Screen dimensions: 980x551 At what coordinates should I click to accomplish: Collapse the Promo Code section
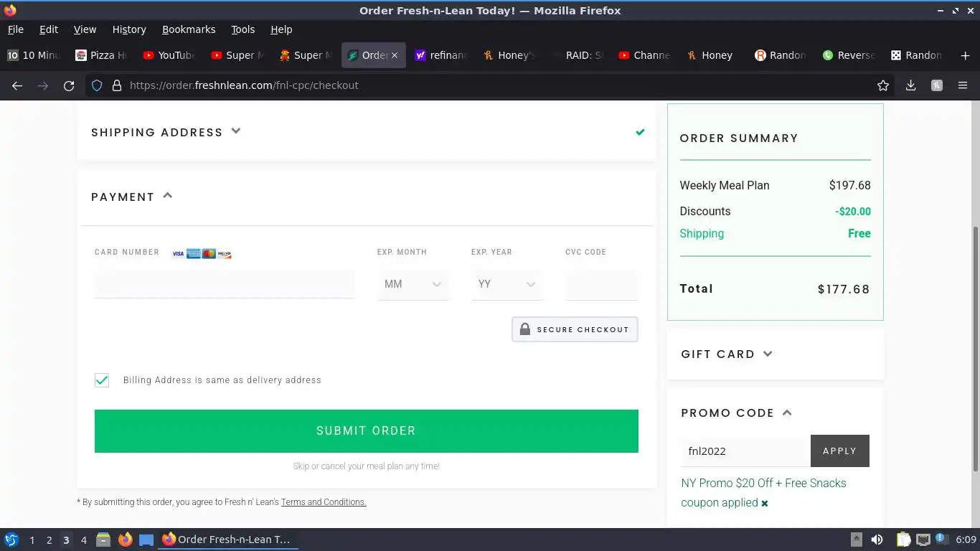click(736, 413)
